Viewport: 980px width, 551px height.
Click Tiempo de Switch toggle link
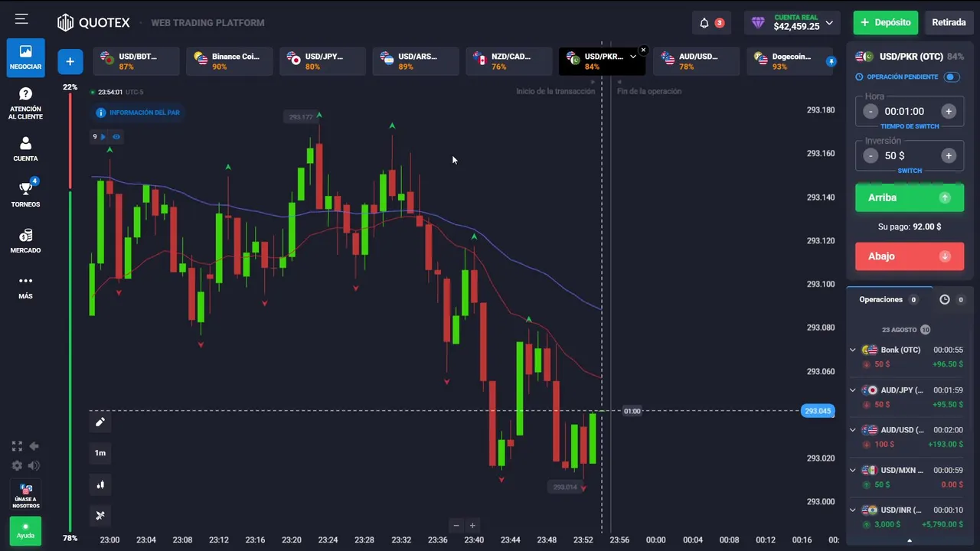pyautogui.click(x=910, y=126)
